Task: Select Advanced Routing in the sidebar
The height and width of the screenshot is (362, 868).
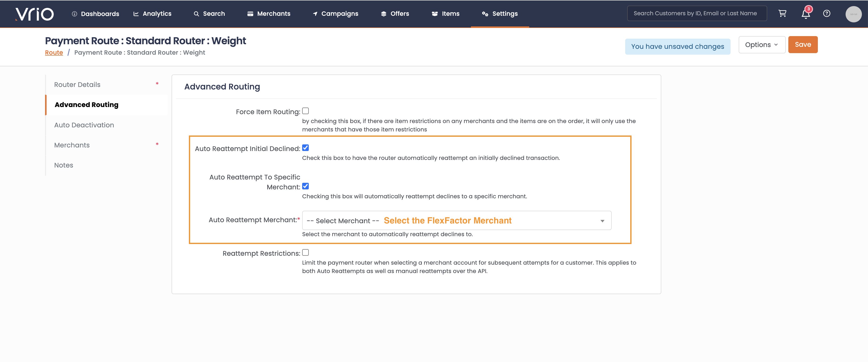Action: click(x=106, y=105)
